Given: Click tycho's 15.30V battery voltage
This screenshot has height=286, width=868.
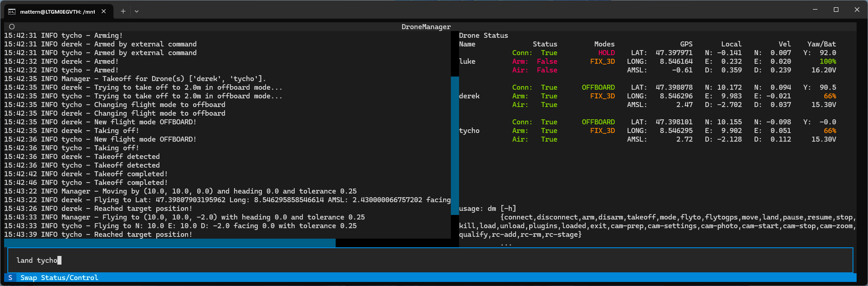Looking at the screenshot, I should click(823, 139).
